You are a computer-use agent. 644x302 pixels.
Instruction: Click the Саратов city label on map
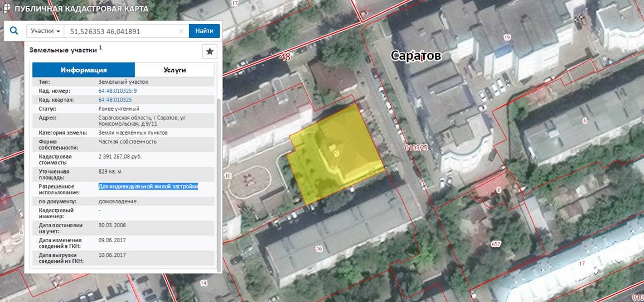415,56
